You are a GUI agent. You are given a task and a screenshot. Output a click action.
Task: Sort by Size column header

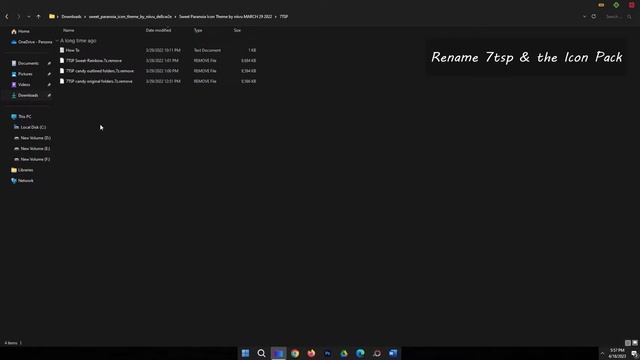click(237, 30)
